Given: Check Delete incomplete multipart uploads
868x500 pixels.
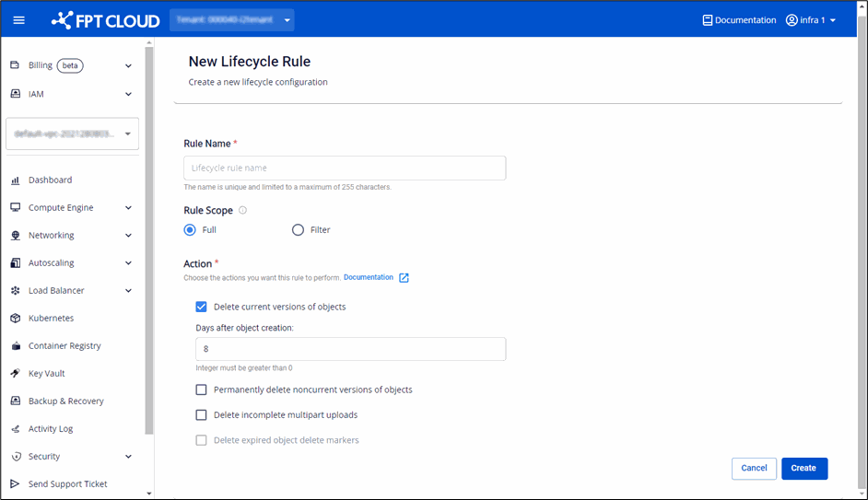Looking at the screenshot, I should click(202, 414).
